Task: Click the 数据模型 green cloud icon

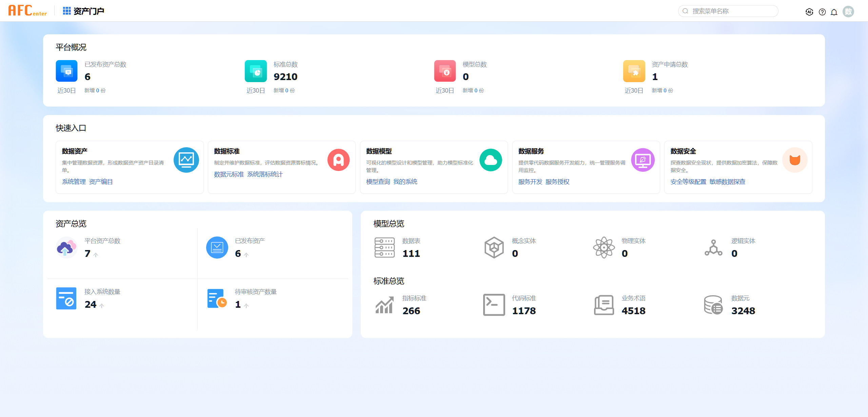Action: click(491, 160)
